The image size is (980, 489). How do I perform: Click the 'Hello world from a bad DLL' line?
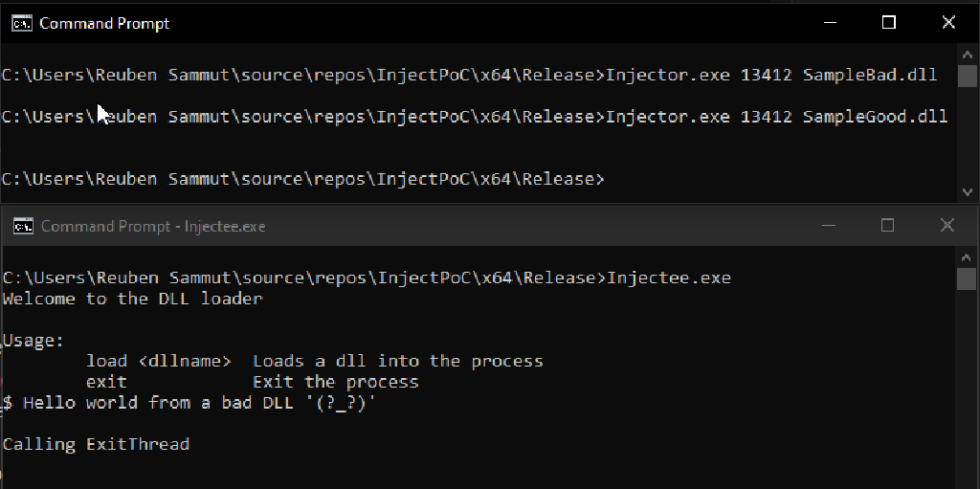(191, 403)
